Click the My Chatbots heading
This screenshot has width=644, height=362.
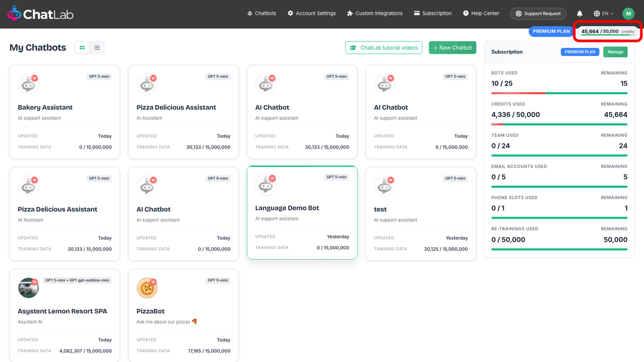click(38, 48)
